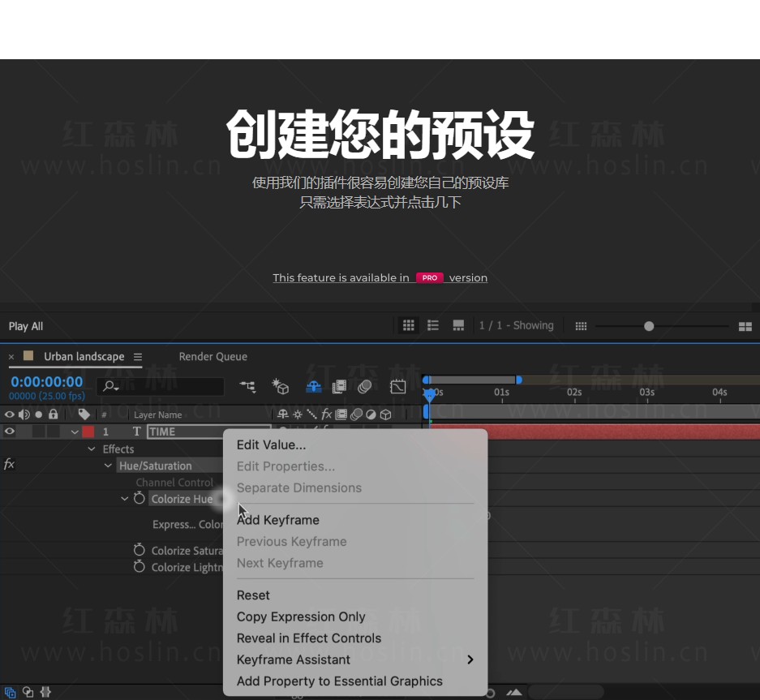
Task: Toggle Transfer Controls pane icon at bottom
Action: tap(28, 692)
